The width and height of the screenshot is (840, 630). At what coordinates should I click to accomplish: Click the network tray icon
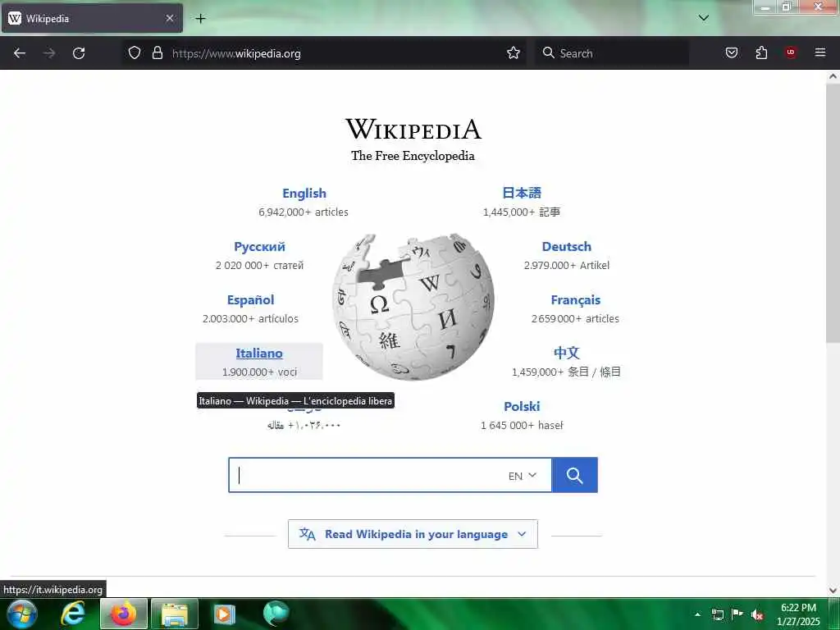[717, 614]
